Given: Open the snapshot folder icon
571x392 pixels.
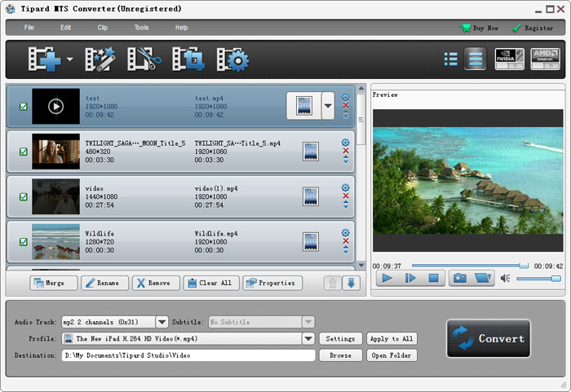Looking at the screenshot, I should 483,279.
